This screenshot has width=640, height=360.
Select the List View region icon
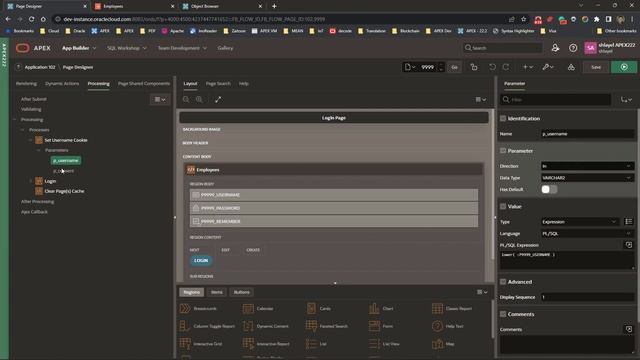pos(374,344)
